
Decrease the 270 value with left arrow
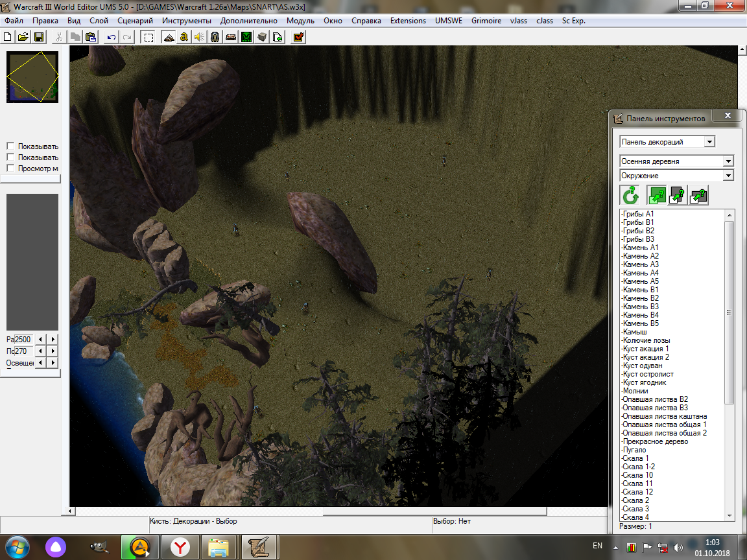point(40,351)
